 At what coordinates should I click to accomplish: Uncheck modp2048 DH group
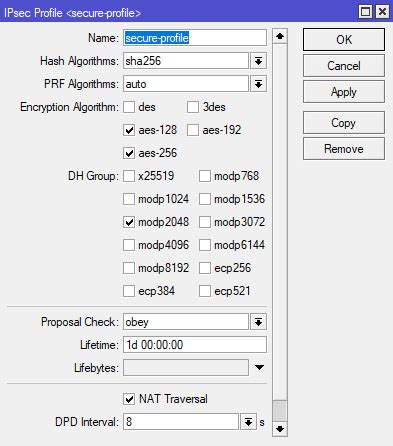coord(129,222)
